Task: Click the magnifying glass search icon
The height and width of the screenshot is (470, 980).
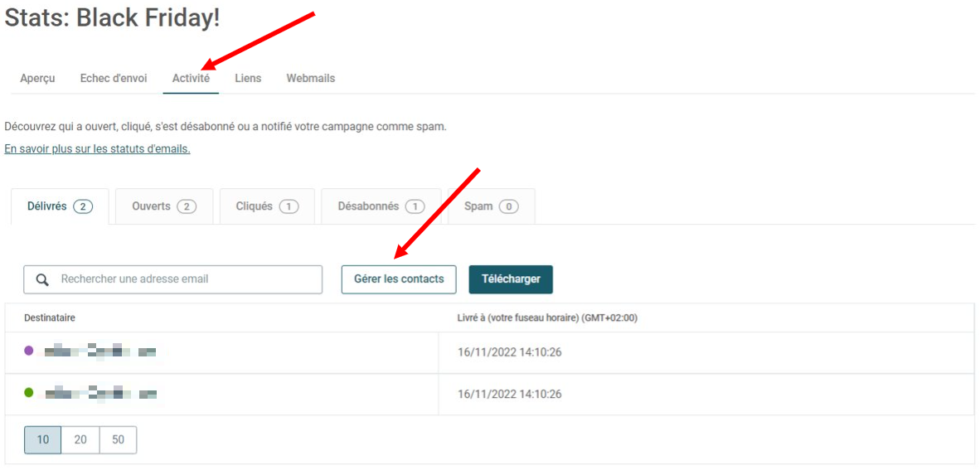Action: click(x=42, y=279)
